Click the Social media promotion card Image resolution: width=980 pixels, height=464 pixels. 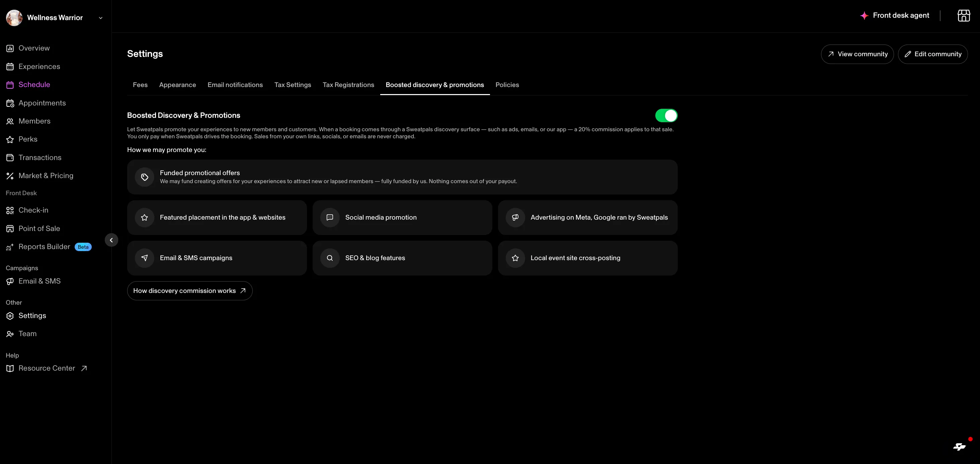[x=402, y=217]
